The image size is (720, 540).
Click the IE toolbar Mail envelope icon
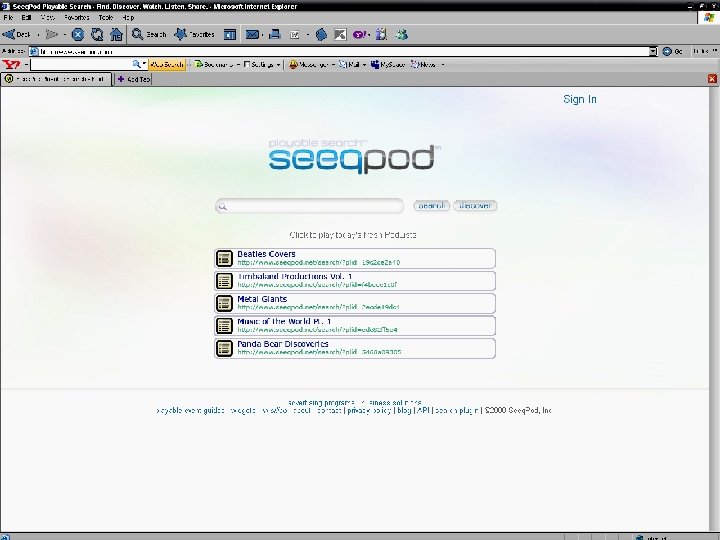click(x=252, y=34)
